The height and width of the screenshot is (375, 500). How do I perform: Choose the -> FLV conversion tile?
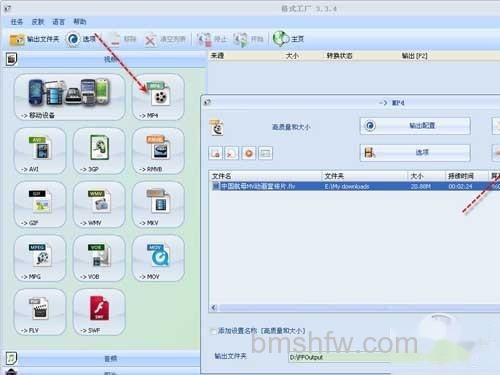click(x=40, y=312)
